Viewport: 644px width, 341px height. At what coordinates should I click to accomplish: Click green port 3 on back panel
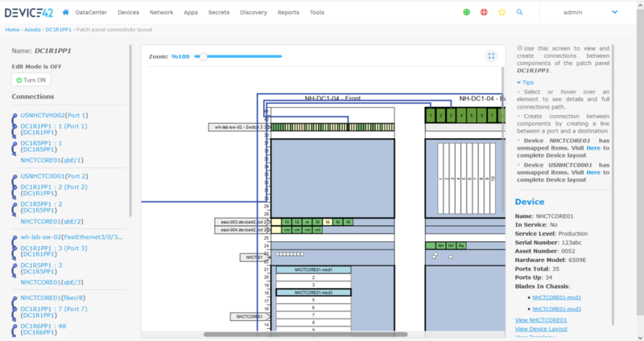tap(451, 116)
